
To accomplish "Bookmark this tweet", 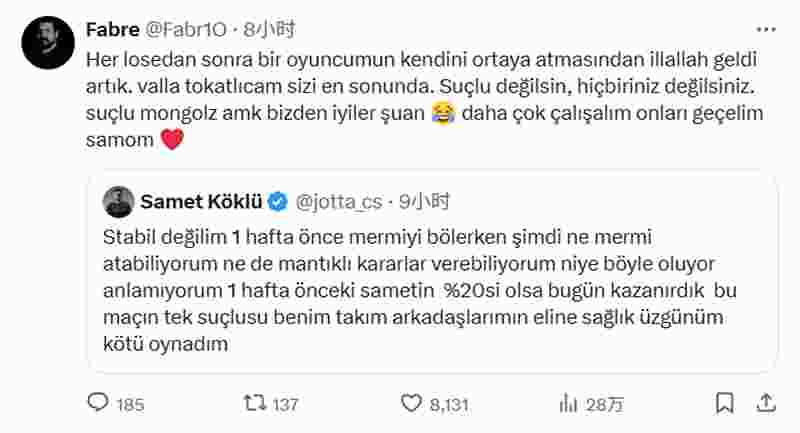I will click(725, 403).
